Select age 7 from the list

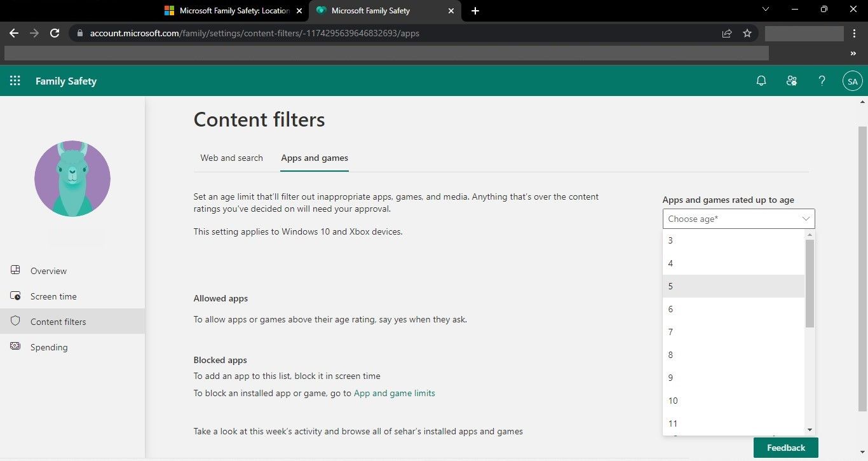(x=733, y=332)
